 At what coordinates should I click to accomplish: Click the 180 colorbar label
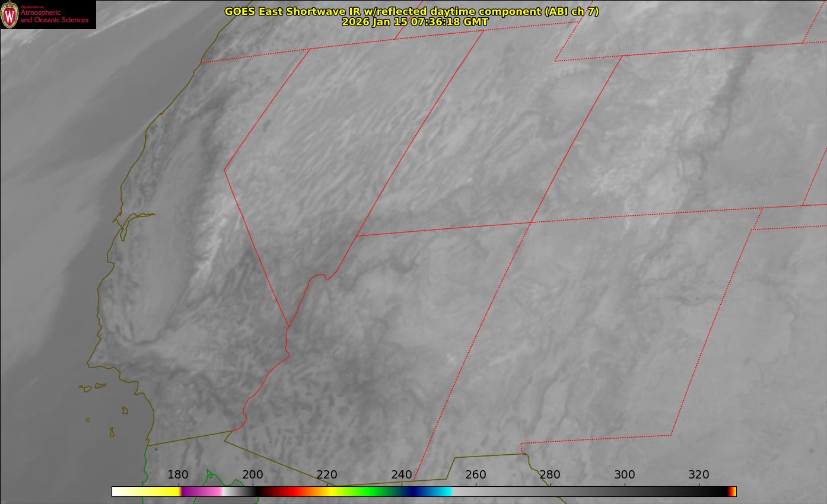(178, 474)
